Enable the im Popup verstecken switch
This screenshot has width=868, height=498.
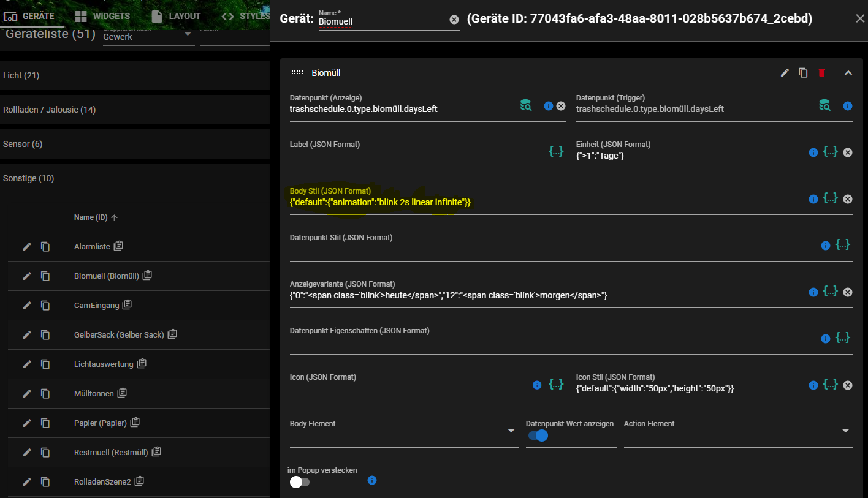pos(299,482)
